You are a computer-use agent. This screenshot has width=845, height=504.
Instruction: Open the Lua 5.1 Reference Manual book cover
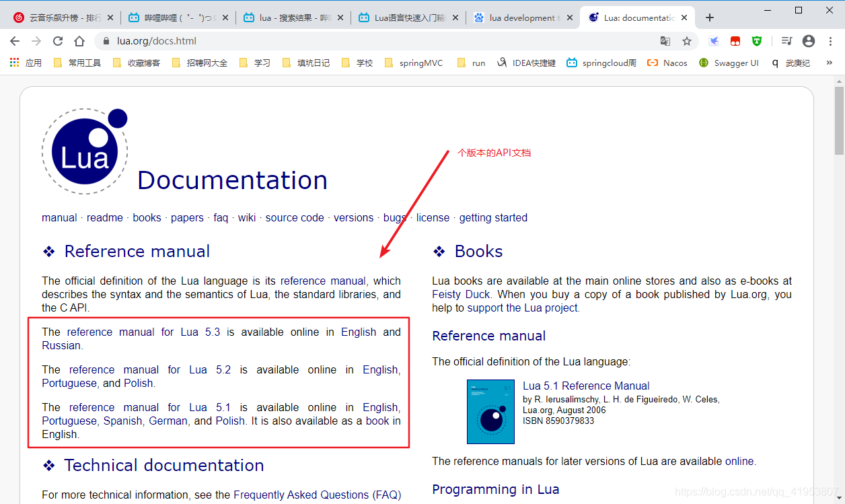[490, 411]
